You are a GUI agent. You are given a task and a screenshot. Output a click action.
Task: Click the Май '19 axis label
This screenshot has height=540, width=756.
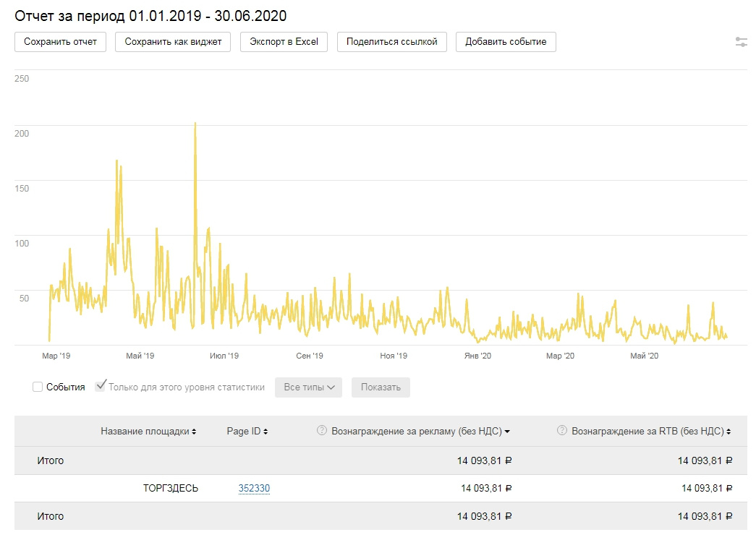click(x=140, y=356)
